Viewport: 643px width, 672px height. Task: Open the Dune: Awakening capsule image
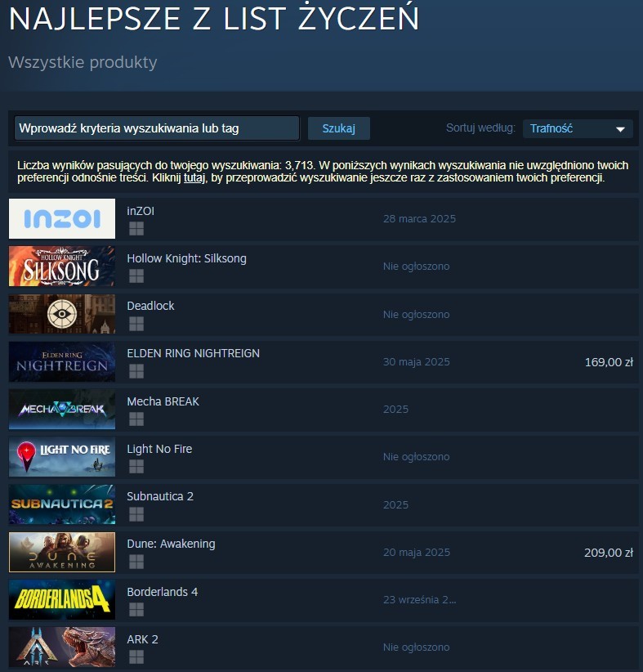62,552
